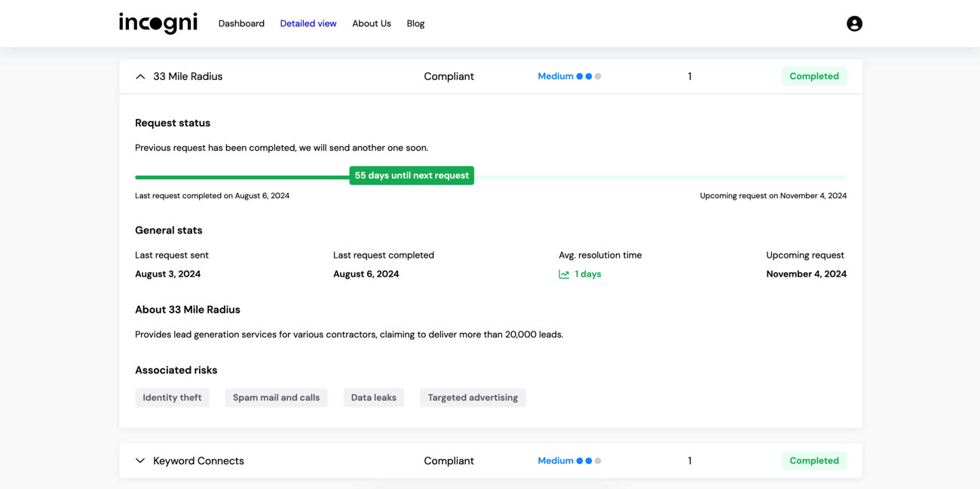
Task: Click the August 3, 2024 last sent date
Action: tap(167, 274)
